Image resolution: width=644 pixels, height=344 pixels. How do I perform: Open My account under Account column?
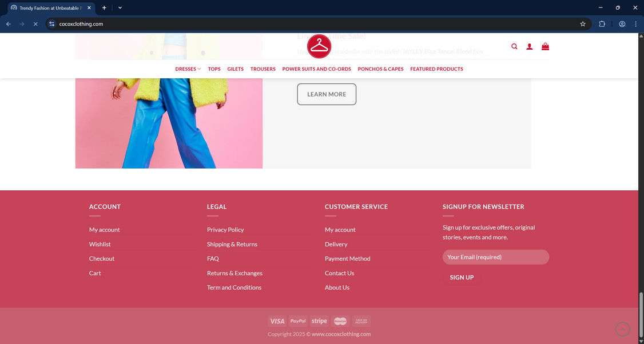coord(104,230)
